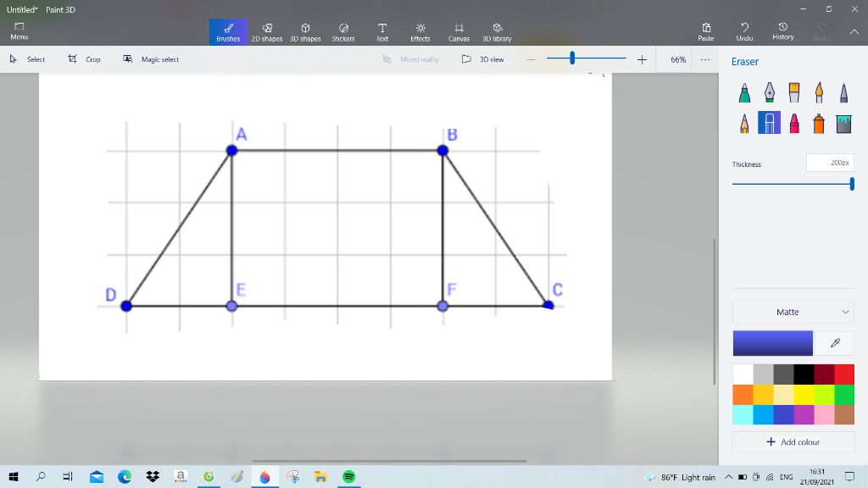Click the canvas horizontal scrollbar
Viewport: 868px width, 488px height.
389,460
